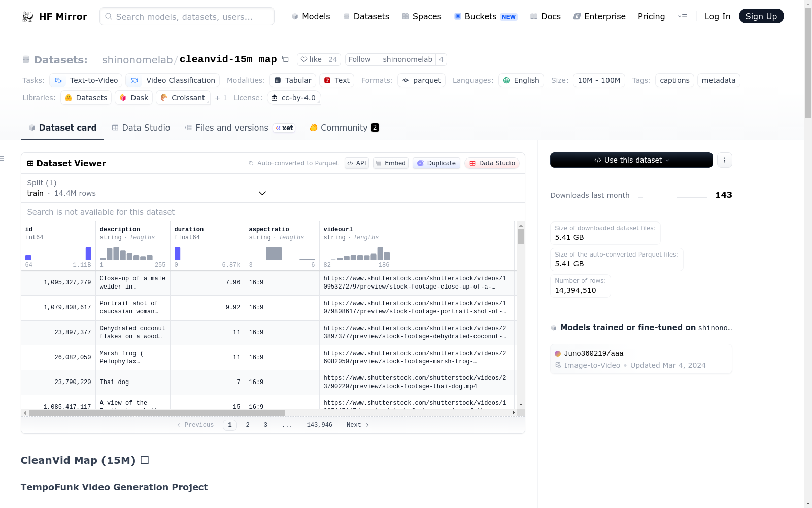Screen dimensions: 812x508
Task: Copy the dataset name with the copy icon
Action: pyautogui.click(x=286, y=59)
